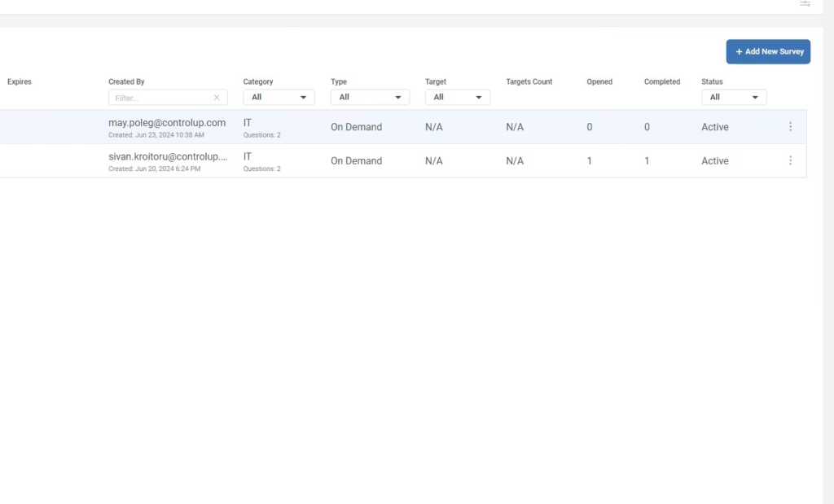The image size is (834, 504).
Task: Open the three-dot menu for may.poleg survey
Action: pyautogui.click(x=790, y=127)
